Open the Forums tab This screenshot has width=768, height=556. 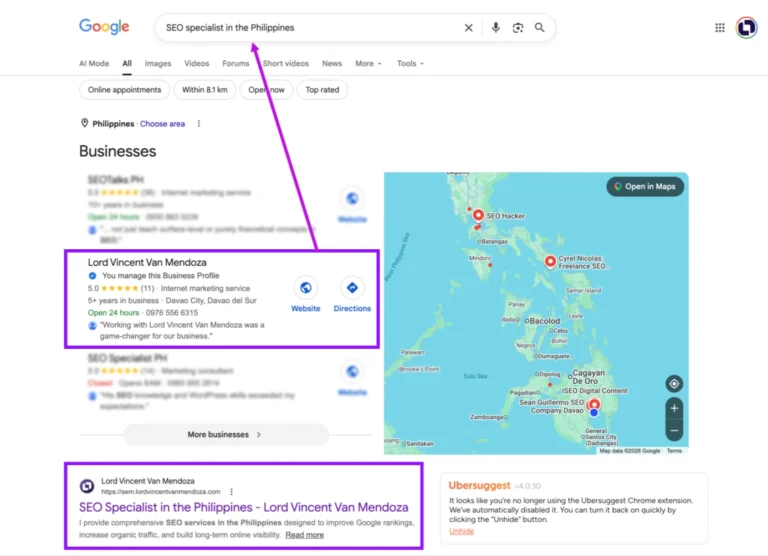[x=236, y=63]
